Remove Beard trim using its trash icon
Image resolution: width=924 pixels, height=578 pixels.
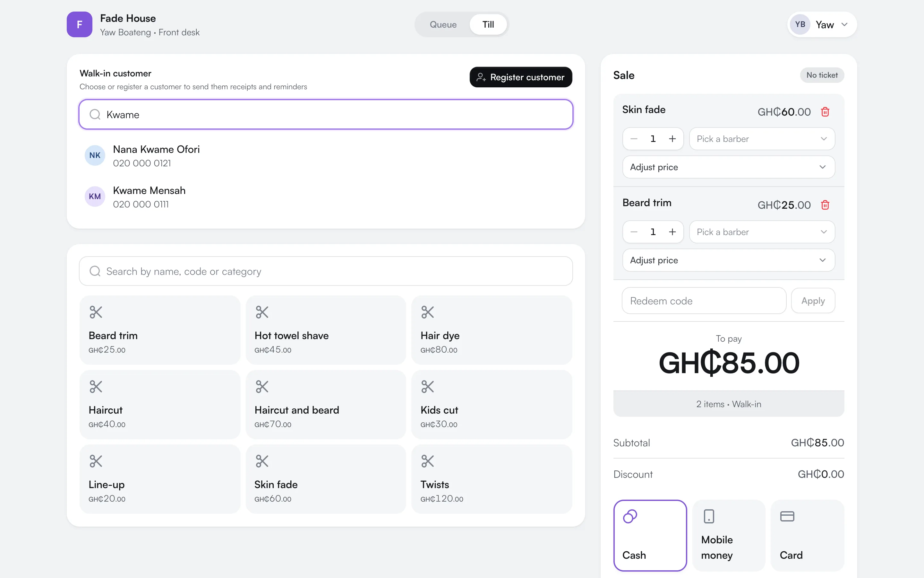tap(825, 205)
